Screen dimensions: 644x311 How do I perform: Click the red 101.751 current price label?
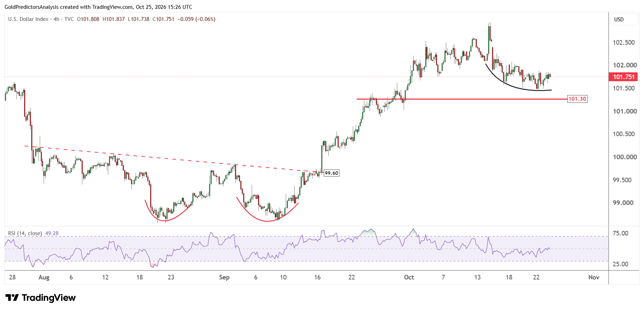click(x=623, y=77)
